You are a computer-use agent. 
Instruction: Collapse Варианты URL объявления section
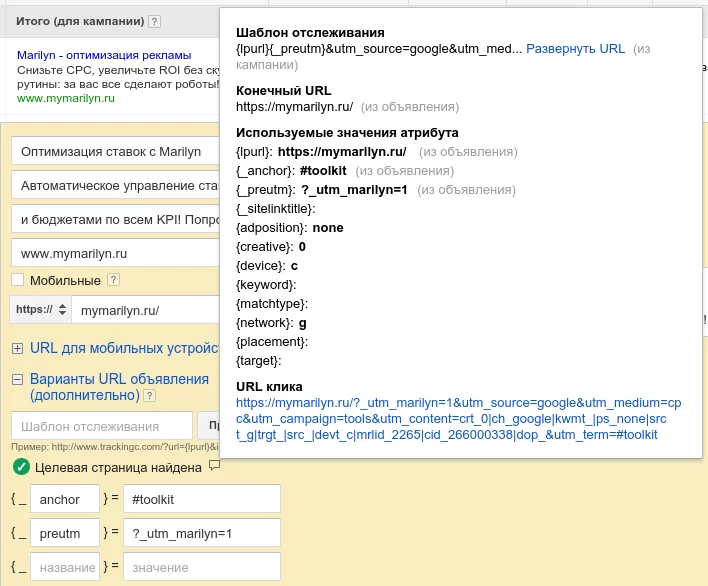[17, 379]
